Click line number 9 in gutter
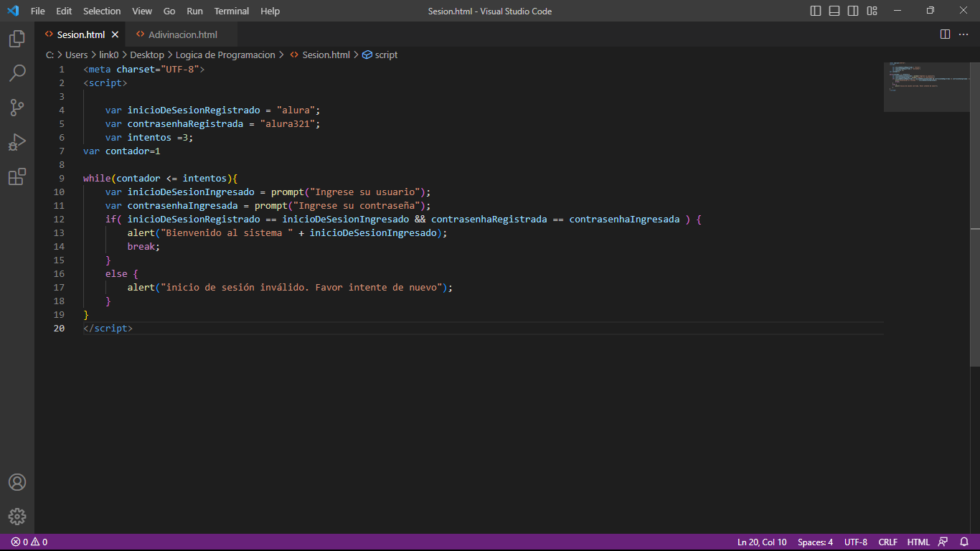 (x=62, y=178)
